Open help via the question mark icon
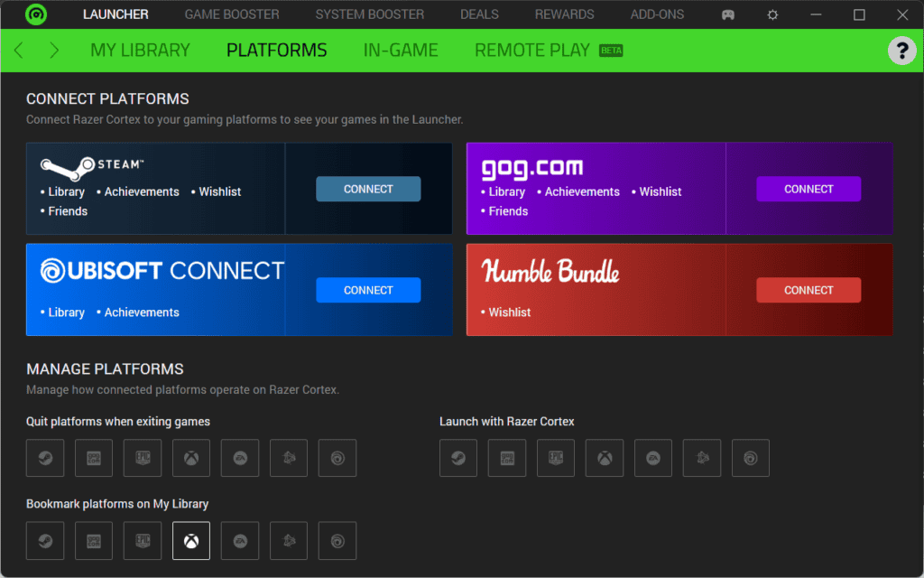Image resolution: width=924 pixels, height=578 pixels. [901, 51]
